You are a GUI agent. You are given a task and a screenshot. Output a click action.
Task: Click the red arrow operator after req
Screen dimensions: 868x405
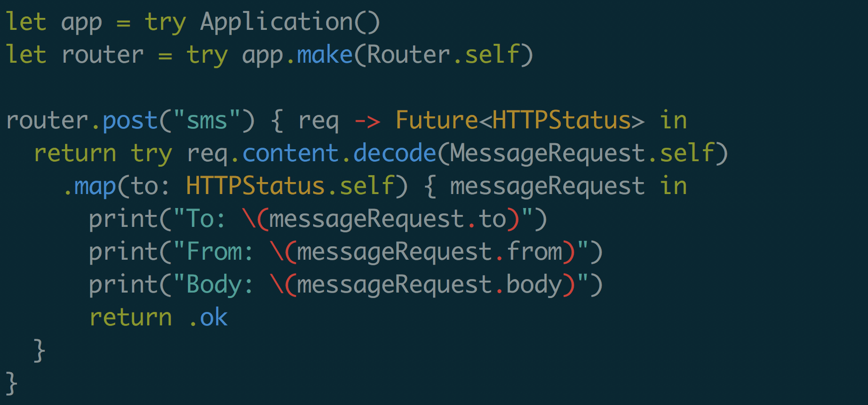coord(367,121)
